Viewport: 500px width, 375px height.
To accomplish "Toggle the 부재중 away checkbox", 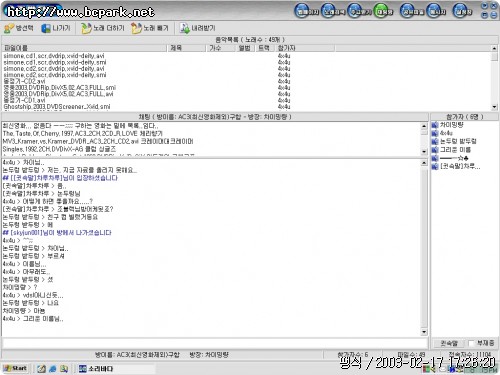I will [x=471, y=343].
